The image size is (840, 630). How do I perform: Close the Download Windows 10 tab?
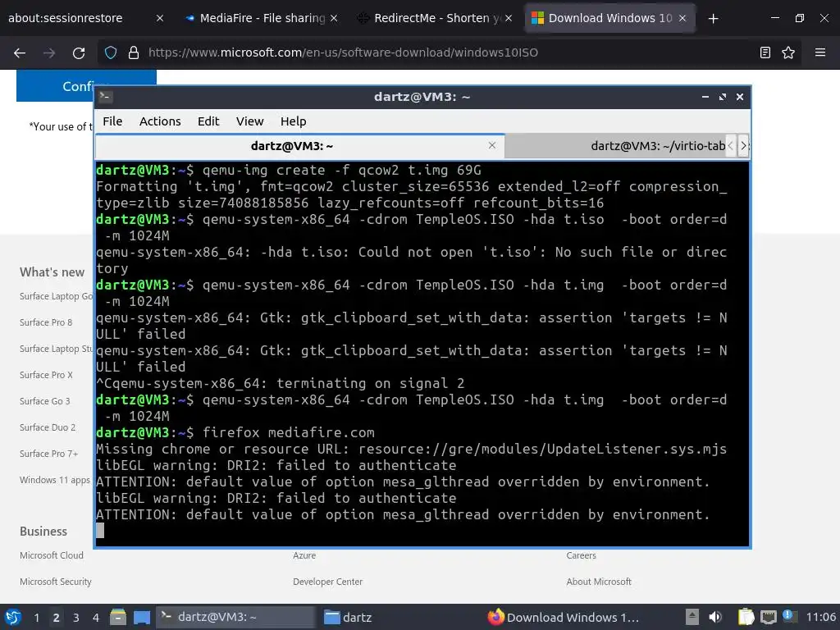(682, 18)
